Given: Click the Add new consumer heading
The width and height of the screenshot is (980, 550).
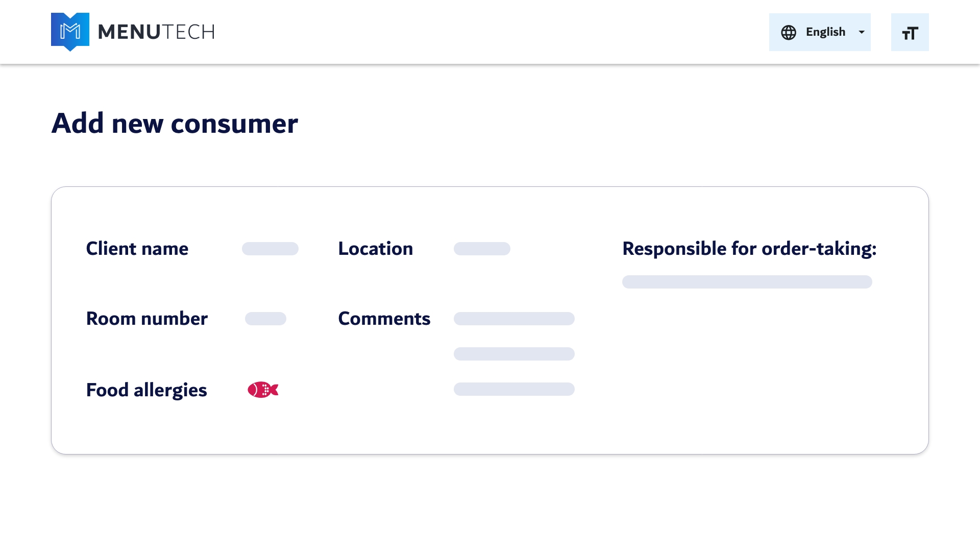Looking at the screenshot, I should (175, 124).
